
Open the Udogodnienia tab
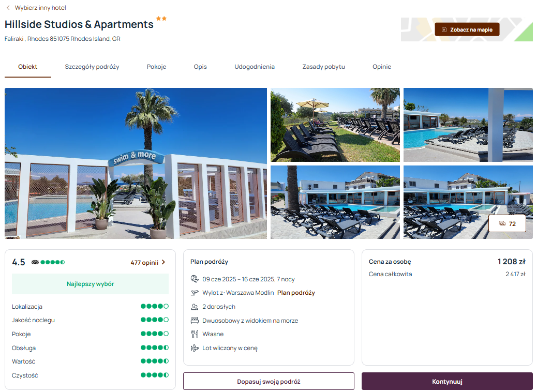click(x=255, y=67)
